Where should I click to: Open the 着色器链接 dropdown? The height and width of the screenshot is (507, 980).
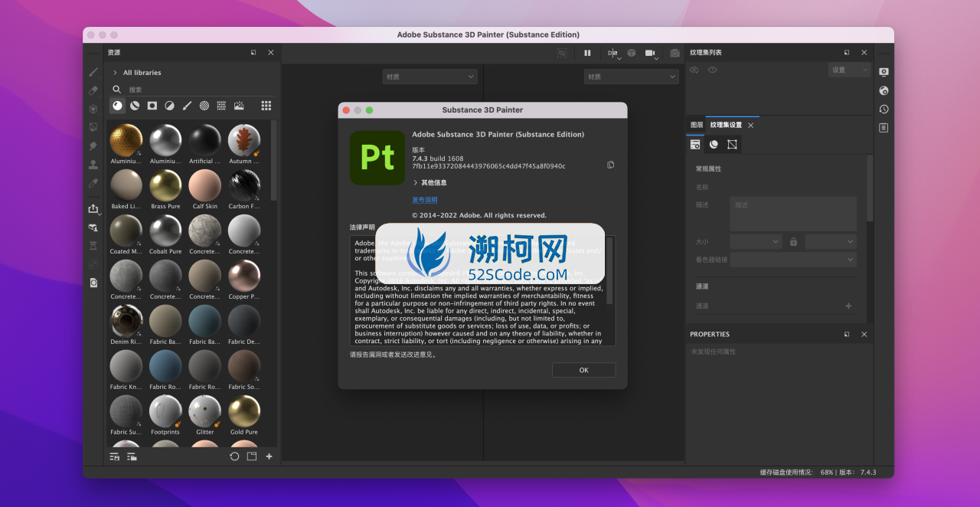793,260
